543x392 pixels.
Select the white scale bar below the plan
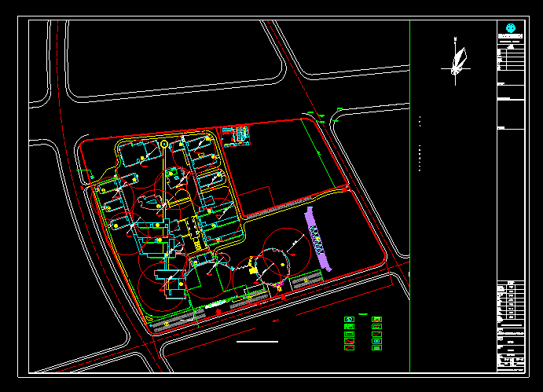click(x=257, y=342)
